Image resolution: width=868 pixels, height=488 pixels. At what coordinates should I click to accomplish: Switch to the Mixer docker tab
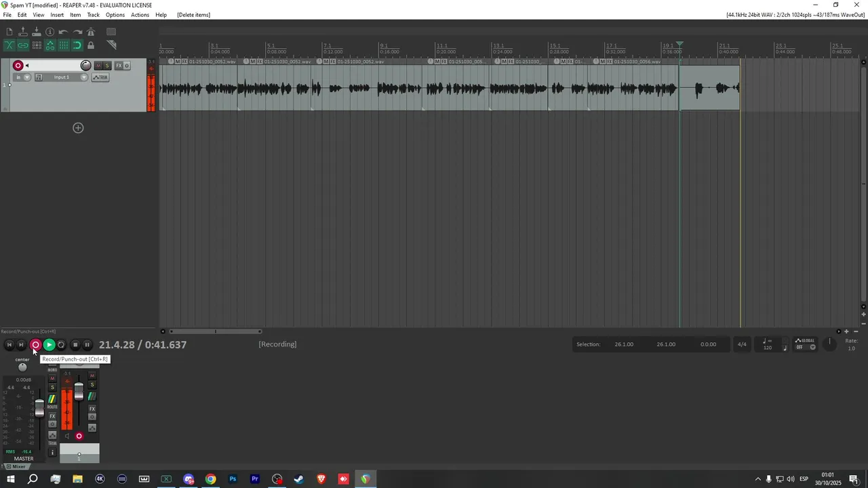point(16,466)
